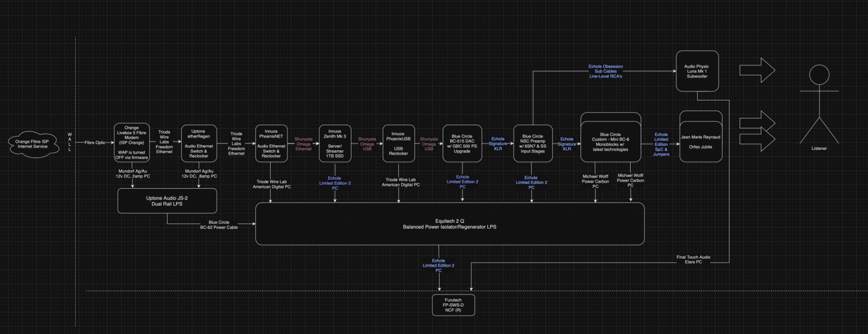Click Echole Limited Edition 2 PC below Equitech
868x334 pixels.
[x=438, y=266]
